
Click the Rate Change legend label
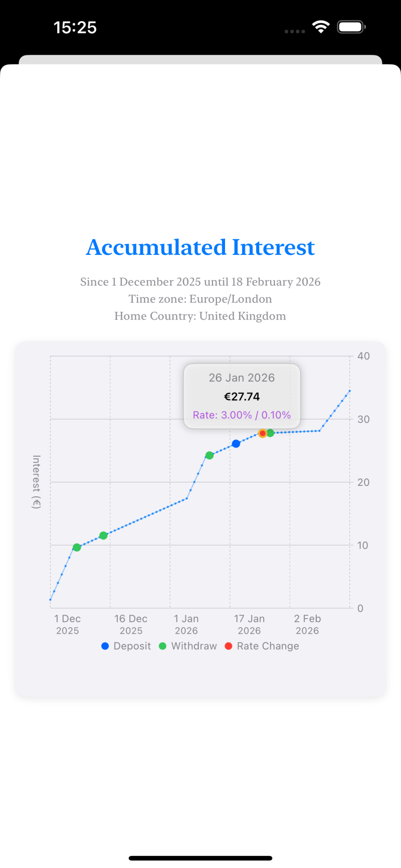click(x=268, y=646)
